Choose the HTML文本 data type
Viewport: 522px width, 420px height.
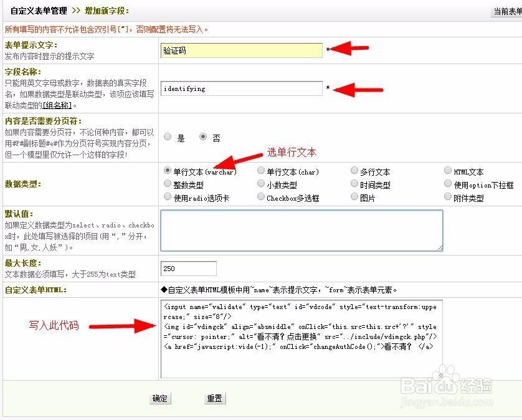(448, 170)
